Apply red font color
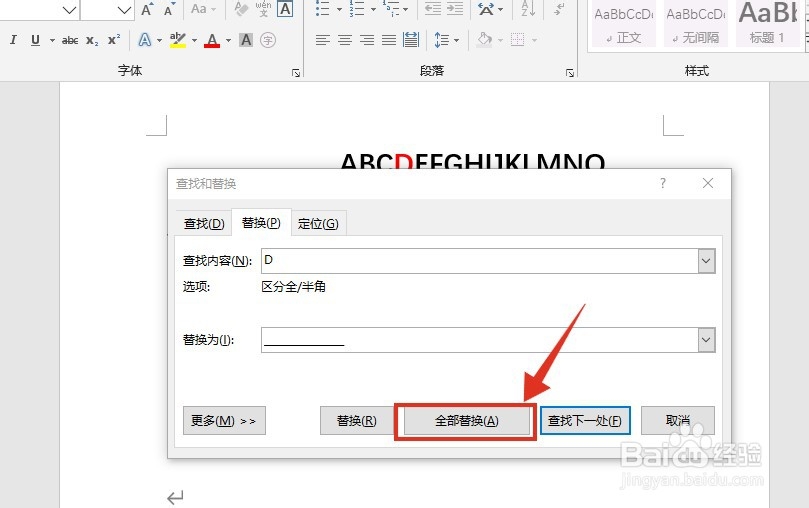The image size is (809, 508). pyautogui.click(x=212, y=40)
